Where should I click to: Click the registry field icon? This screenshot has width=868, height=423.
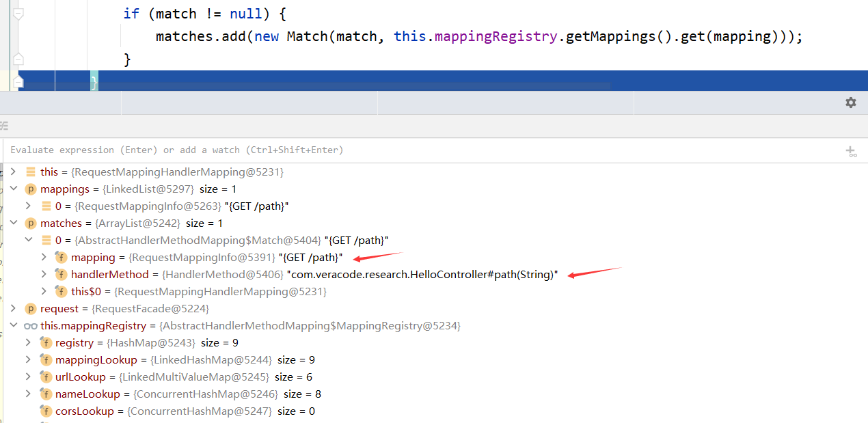click(x=46, y=342)
